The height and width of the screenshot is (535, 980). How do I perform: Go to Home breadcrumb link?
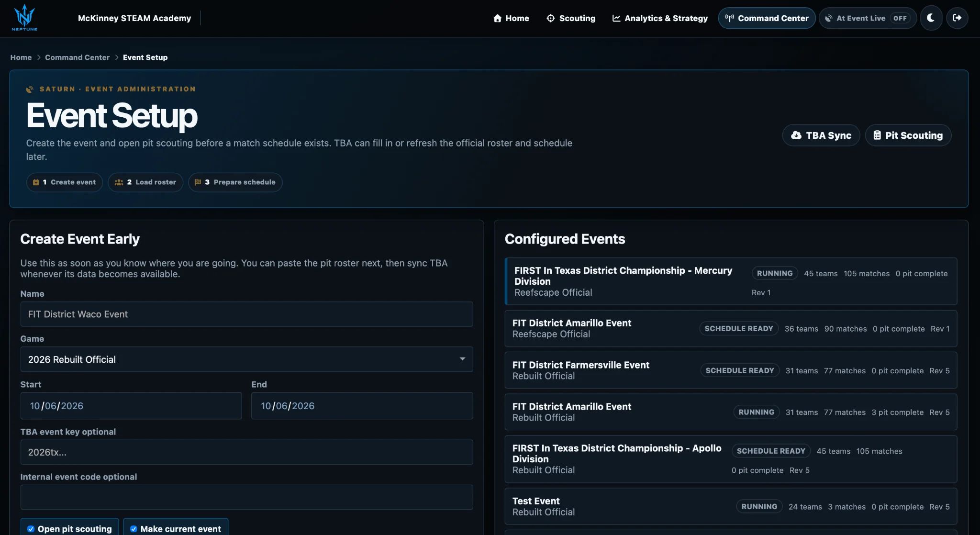tap(21, 57)
